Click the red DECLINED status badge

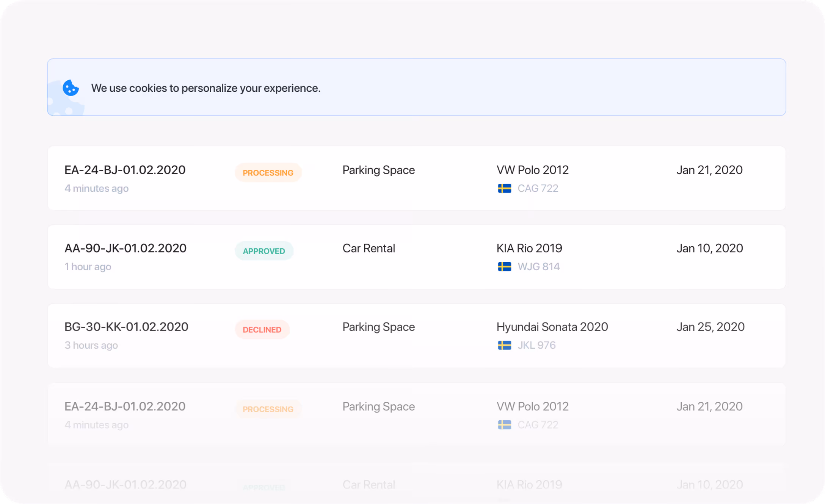tap(262, 329)
